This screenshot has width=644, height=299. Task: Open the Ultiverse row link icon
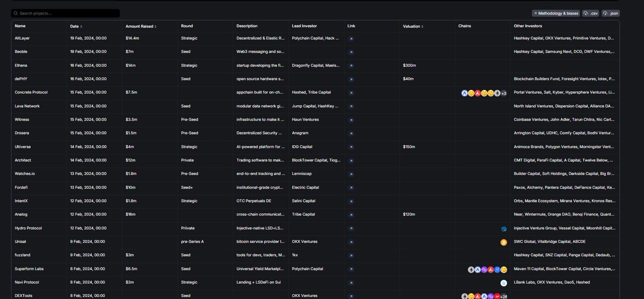point(351,147)
